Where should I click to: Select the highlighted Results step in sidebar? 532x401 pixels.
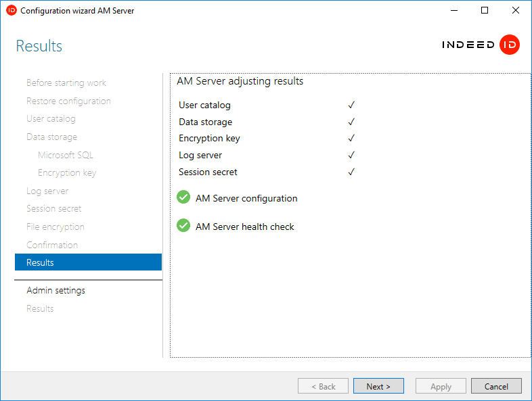coord(88,262)
